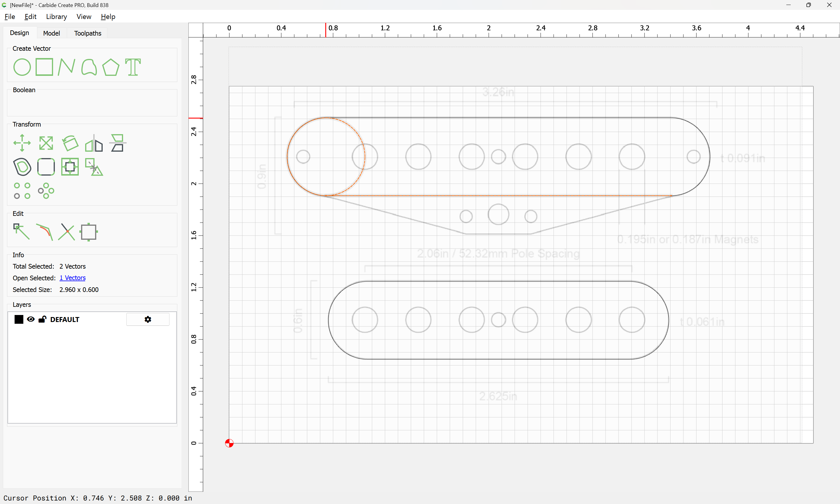This screenshot has width=840, height=504.
Task: Open the Offset Vectors tool
Action: [x=22, y=167]
